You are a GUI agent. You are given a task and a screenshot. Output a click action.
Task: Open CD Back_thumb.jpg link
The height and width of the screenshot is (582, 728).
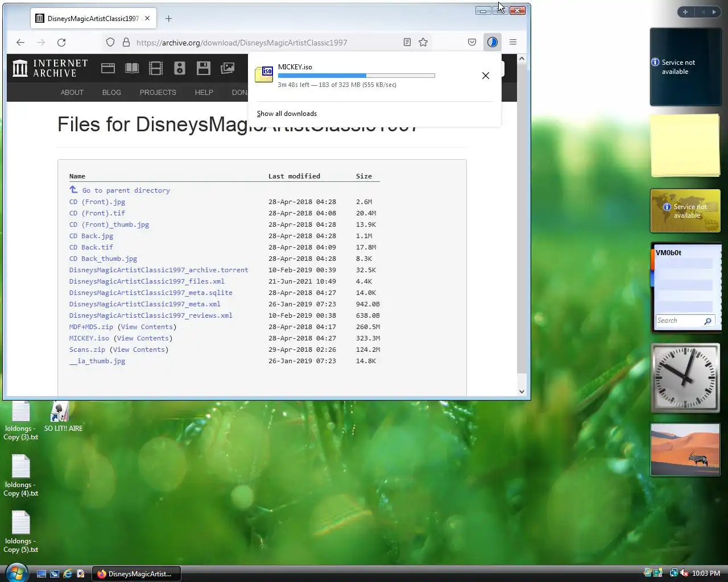103,259
